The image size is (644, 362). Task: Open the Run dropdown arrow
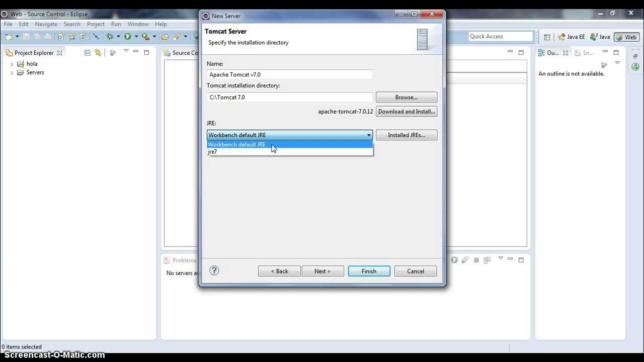(136, 37)
